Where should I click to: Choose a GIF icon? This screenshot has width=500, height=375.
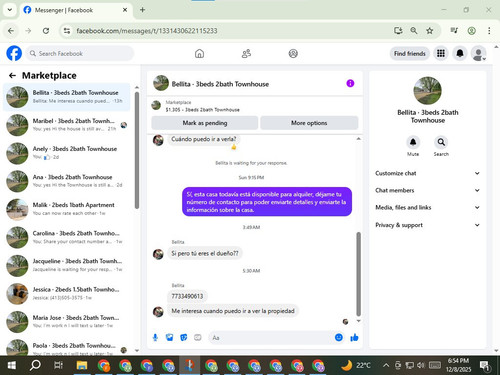[x=198, y=338]
